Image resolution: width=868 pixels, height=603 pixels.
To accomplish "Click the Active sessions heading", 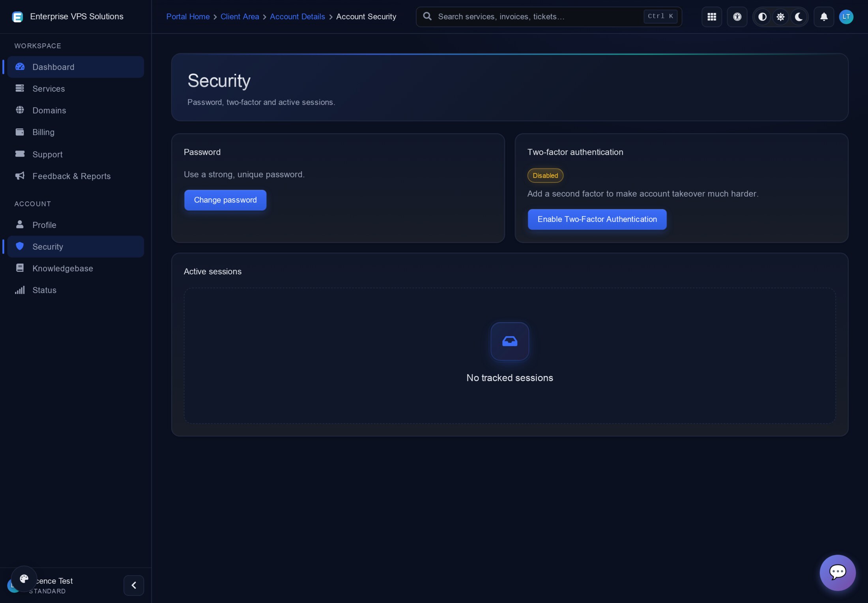I will 213,272.
